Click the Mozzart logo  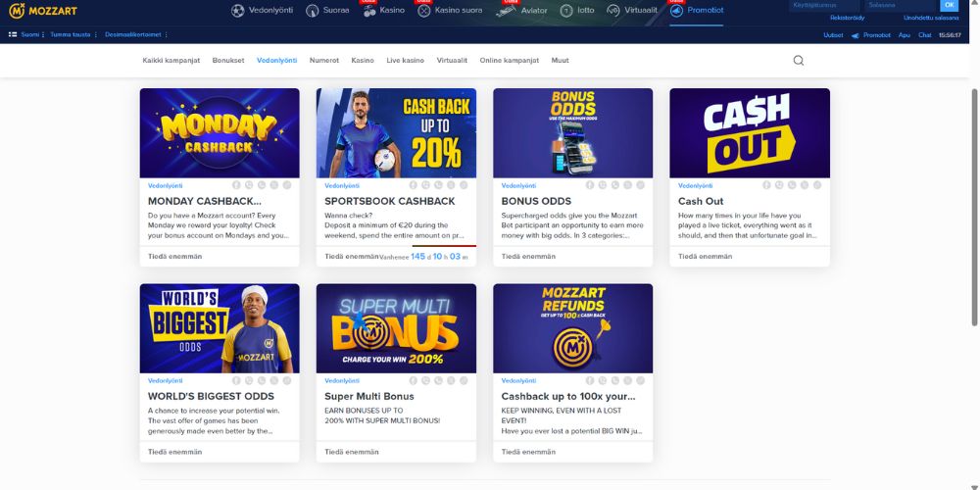pyautogui.click(x=43, y=11)
